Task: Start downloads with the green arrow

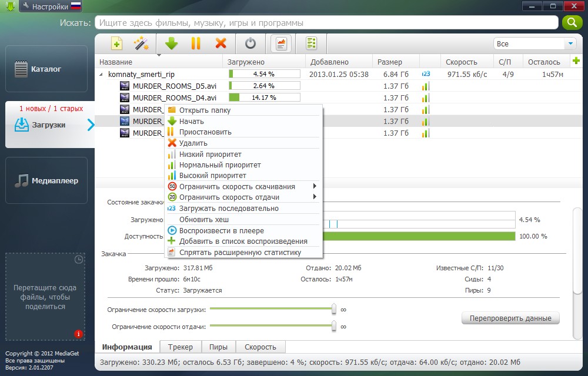Action: coord(171,43)
